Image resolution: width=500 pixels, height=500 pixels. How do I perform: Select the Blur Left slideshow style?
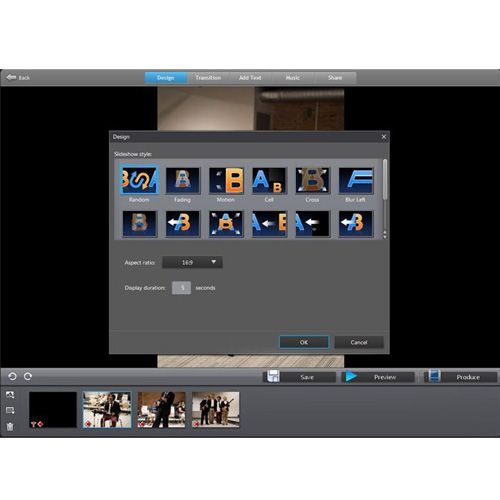(x=356, y=180)
